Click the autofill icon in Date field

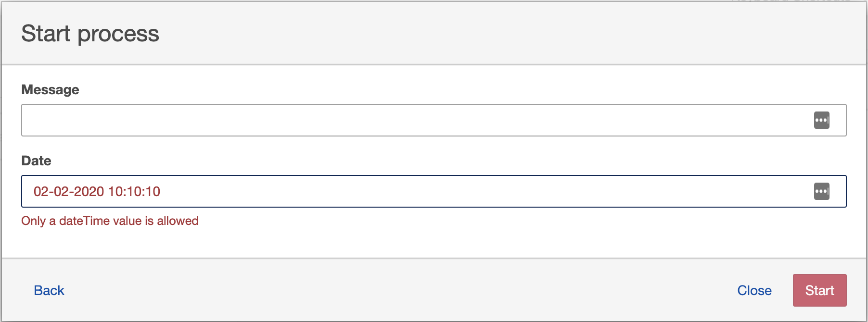pos(821,191)
